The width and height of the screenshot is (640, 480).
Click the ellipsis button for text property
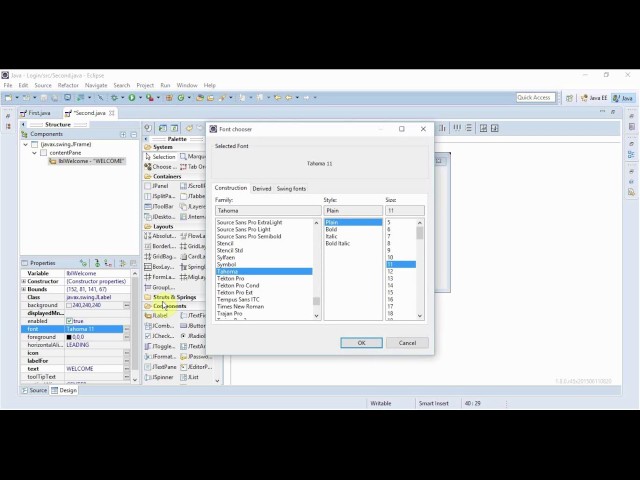(127, 369)
